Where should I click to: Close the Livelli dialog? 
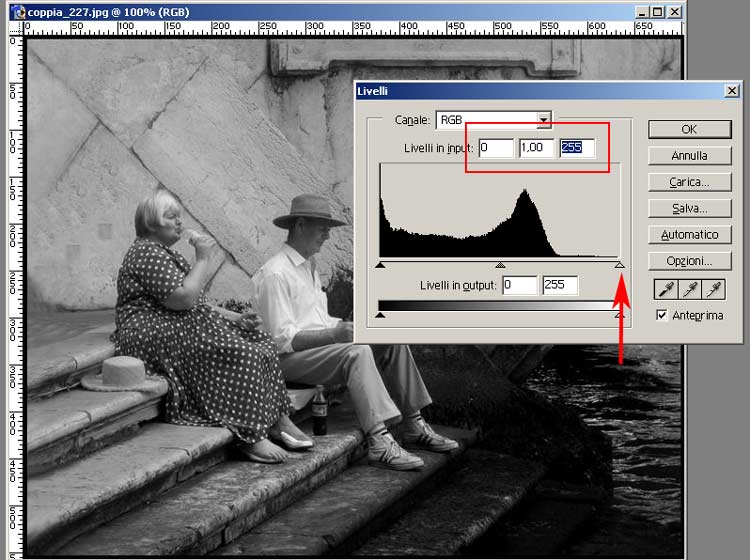(732, 91)
